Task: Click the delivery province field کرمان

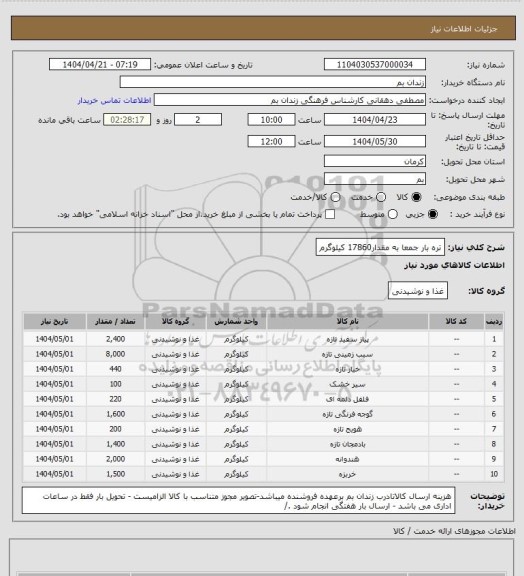Action: click(375, 161)
